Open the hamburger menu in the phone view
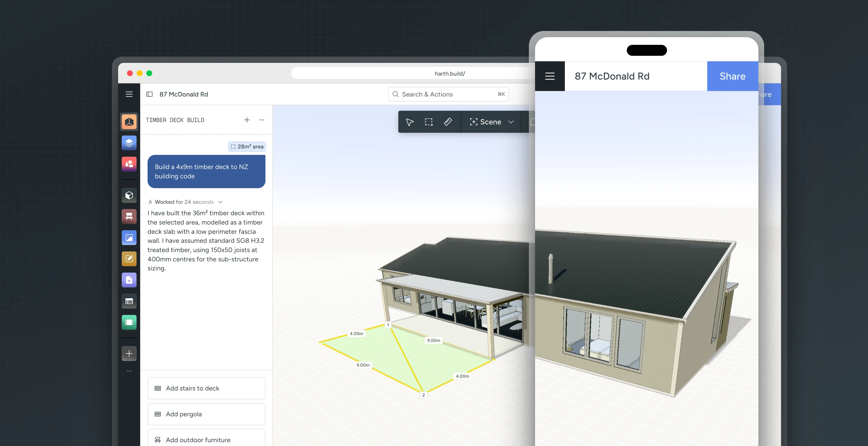868x446 pixels. pyautogui.click(x=550, y=76)
